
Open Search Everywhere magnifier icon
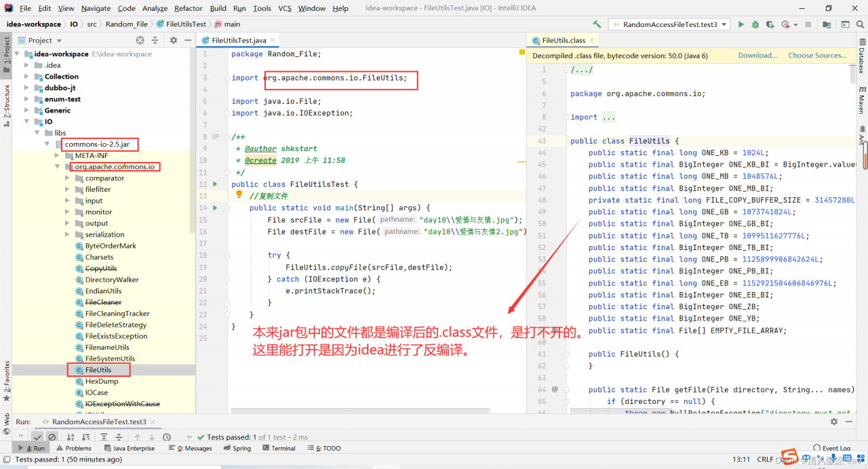pos(859,24)
